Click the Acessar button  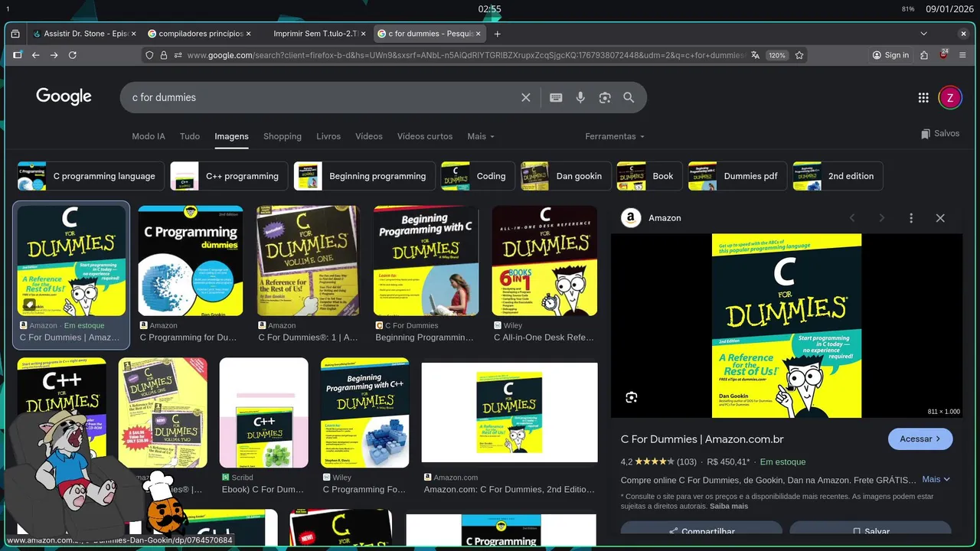[920, 439]
